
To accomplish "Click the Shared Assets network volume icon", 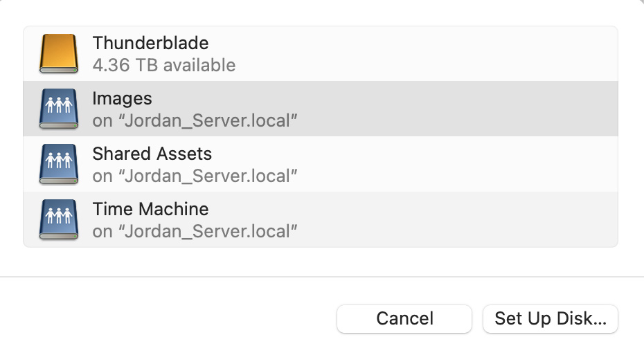I will [x=59, y=164].
